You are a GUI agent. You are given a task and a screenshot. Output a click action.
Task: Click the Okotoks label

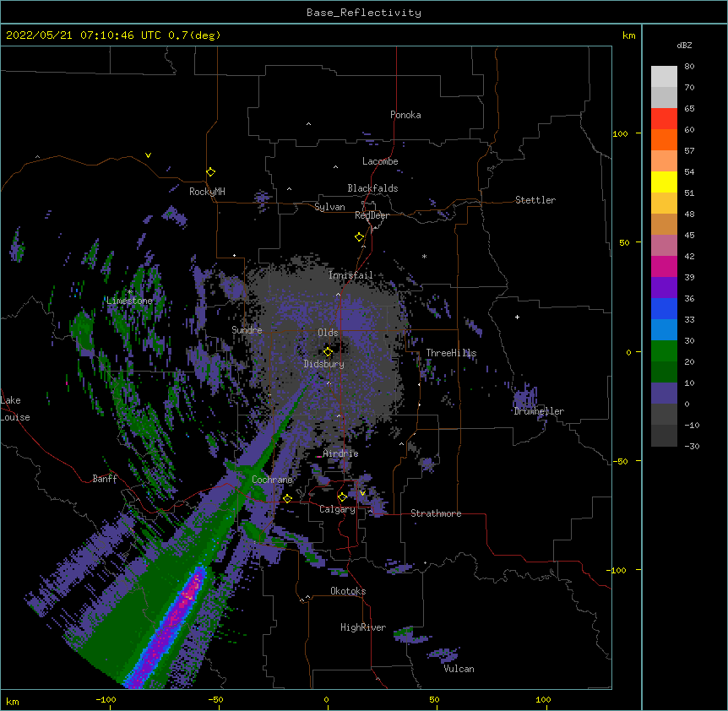[348, 591]
